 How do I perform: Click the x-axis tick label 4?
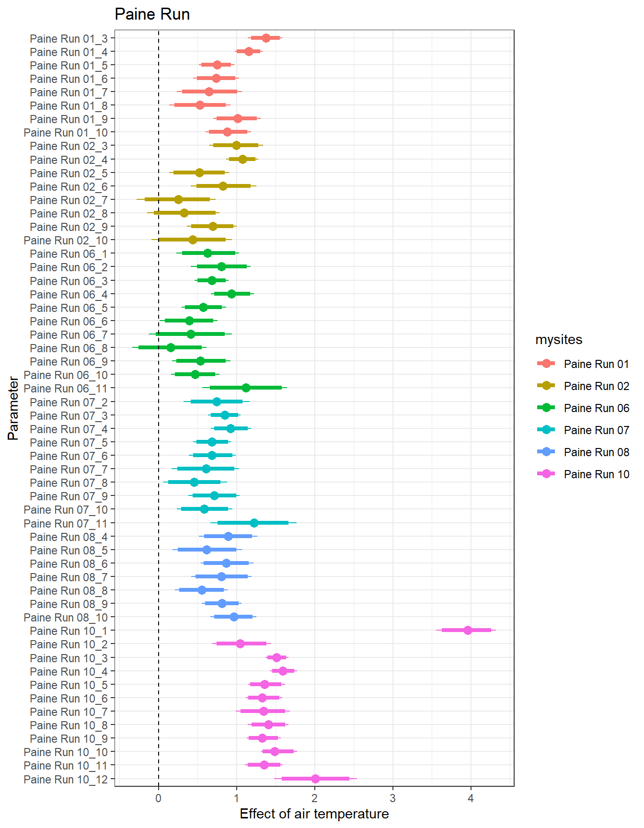(x=471, y=798)
